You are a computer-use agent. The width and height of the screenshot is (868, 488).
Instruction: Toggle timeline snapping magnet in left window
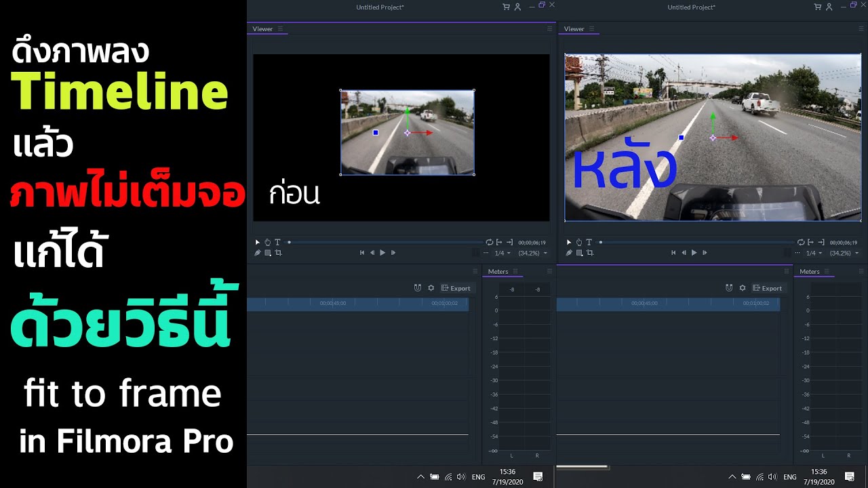[x=418, y=288]
